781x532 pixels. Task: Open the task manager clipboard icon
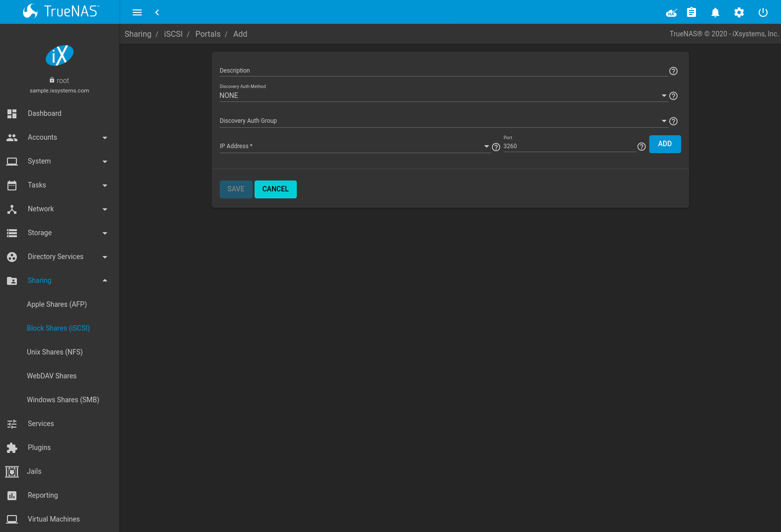tap(692, 12)
